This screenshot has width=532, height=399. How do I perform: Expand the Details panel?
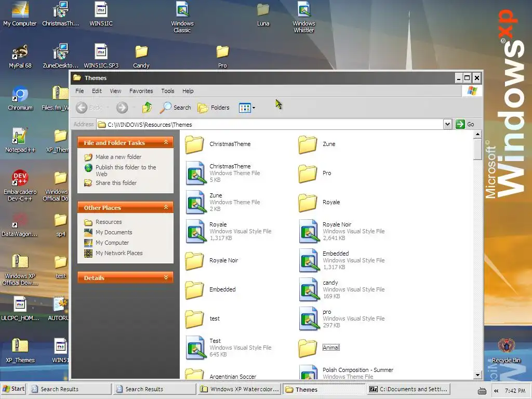[166, 277]
